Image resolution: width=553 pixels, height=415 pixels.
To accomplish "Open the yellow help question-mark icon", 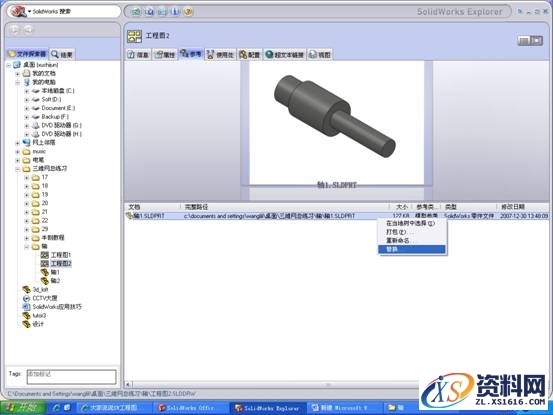I will [x=188, y=12].
